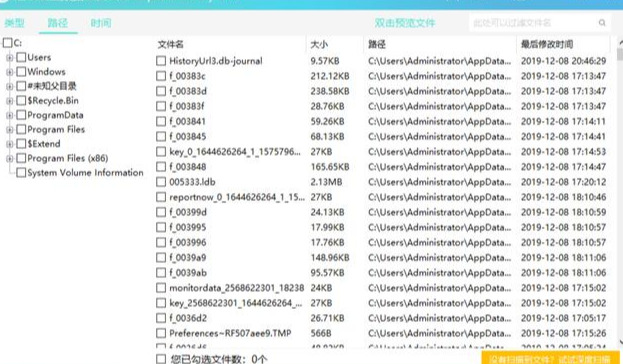Select the f_003845 file name
623x364 pixels.
[188, 136]
